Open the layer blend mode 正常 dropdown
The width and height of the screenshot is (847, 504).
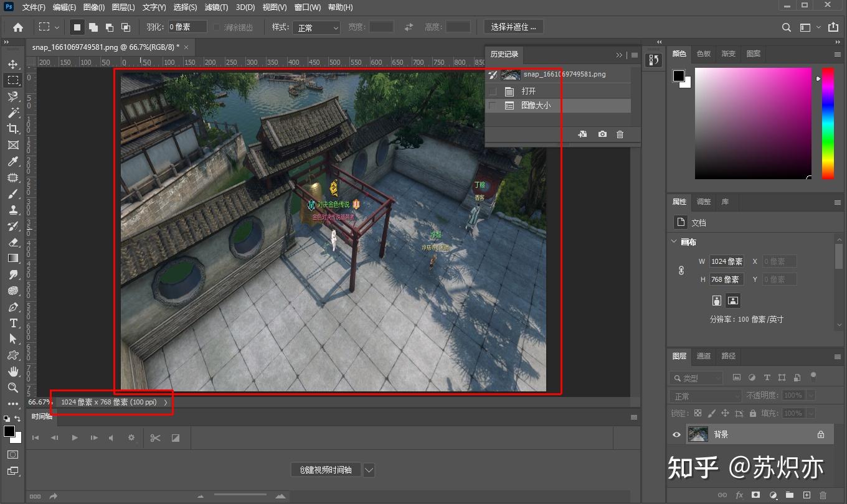pyautogui.click(x=706, y=396)
